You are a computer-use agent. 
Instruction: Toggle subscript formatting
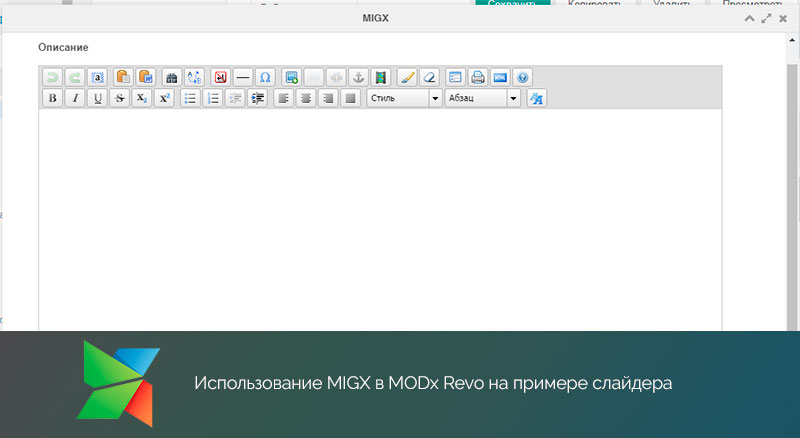pyautogui.click(x=142, y=98)
